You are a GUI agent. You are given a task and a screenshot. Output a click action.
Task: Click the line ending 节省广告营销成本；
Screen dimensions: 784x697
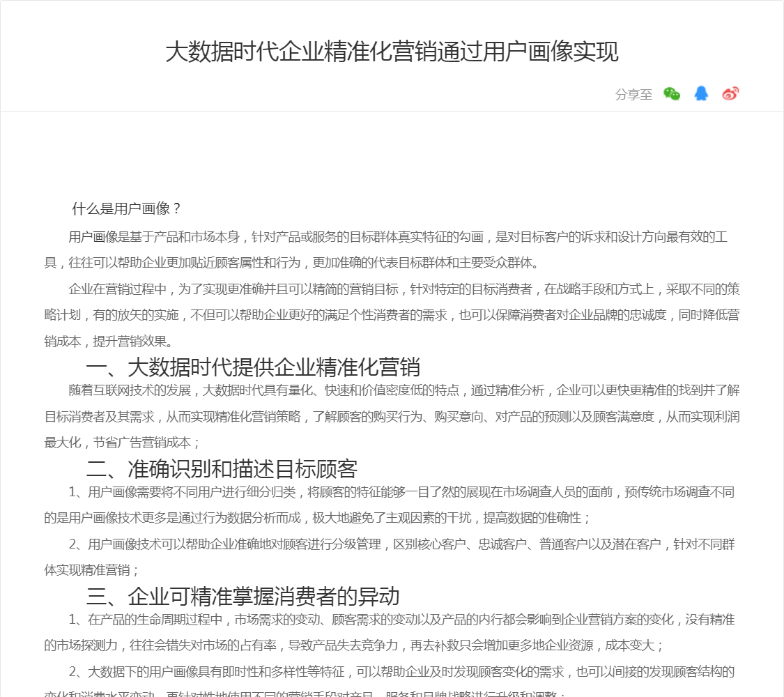[x=123, y=442]
